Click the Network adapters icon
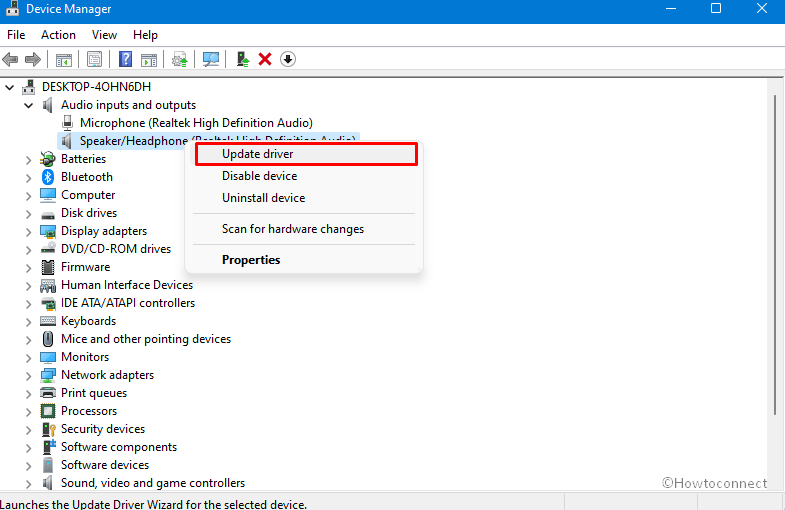The height and width of the screenshot is (510, 785). pyautogui.click(x=48, y=375)
